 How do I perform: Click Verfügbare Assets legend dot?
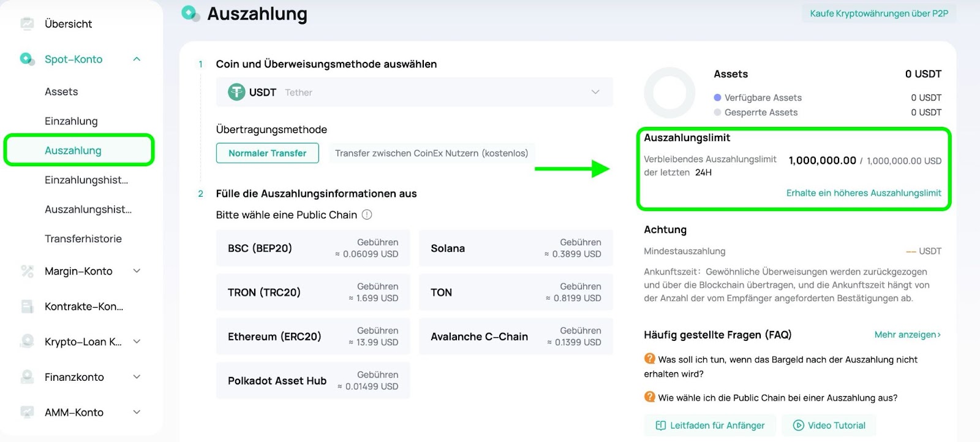(x=717, y=97)
